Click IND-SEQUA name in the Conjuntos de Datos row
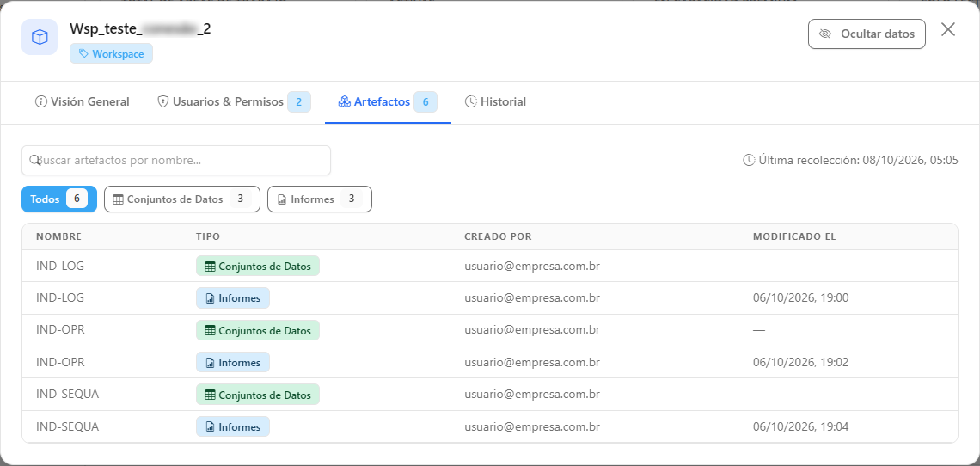The width and height of the screenshot is (980, 466). tap(68, 394)
